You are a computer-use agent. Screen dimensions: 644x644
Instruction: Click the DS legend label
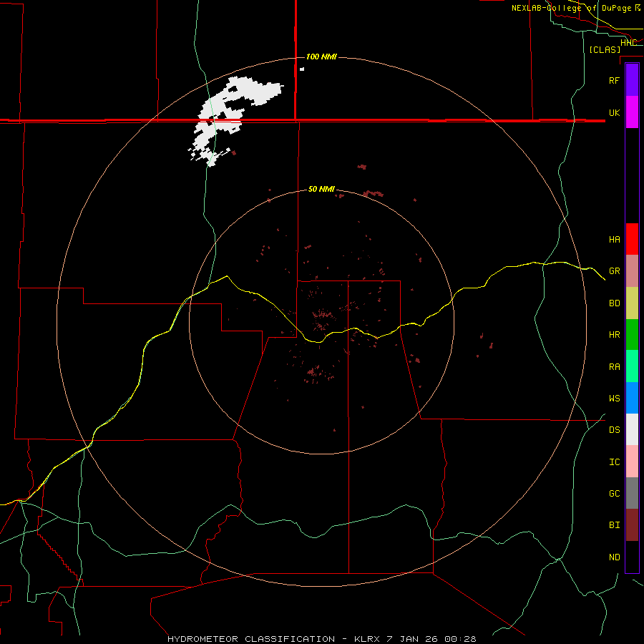(614, 430)
